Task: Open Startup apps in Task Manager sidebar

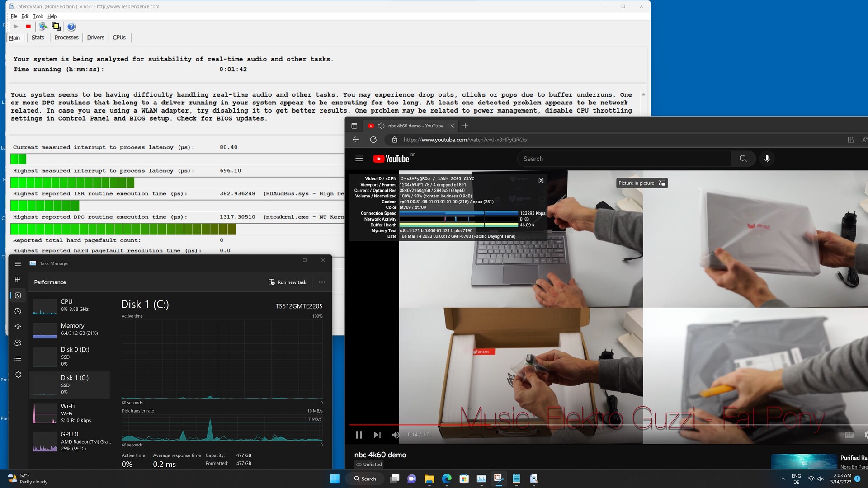Action: [x=18, y=327]
